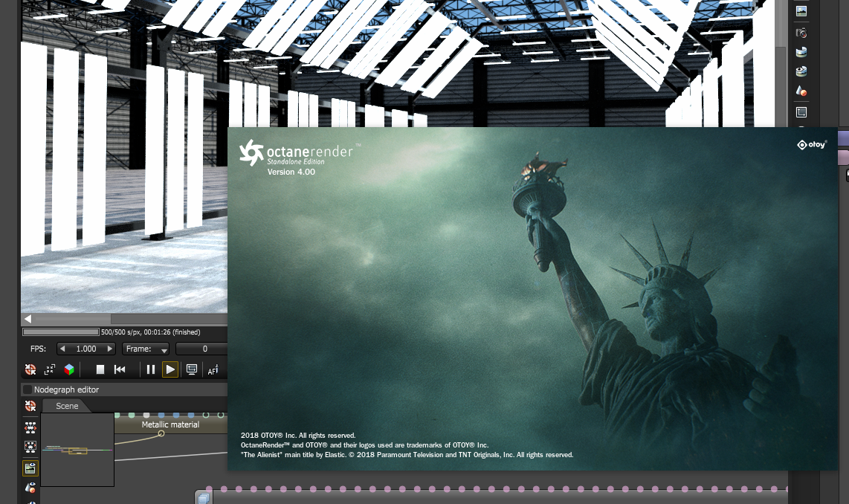Click the '500/500 s/px, 00:01:26 (finished)' status
This screenshot has height=504, width=849.
150,332
